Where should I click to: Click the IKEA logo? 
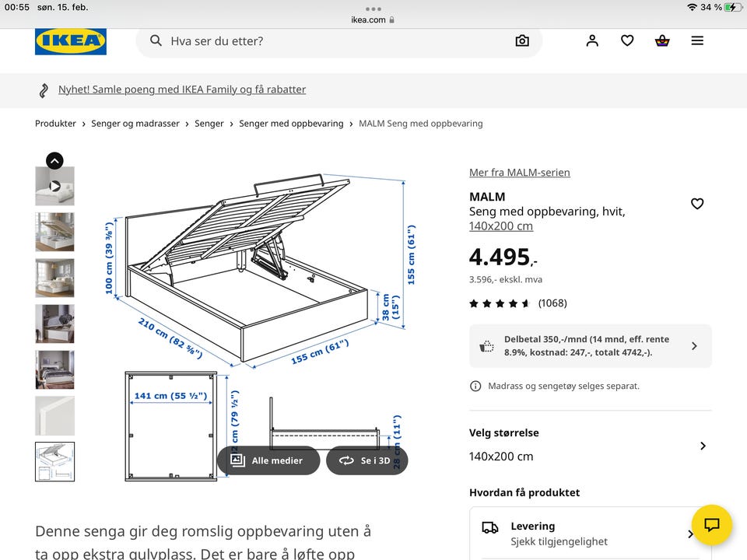click(70, 41)
